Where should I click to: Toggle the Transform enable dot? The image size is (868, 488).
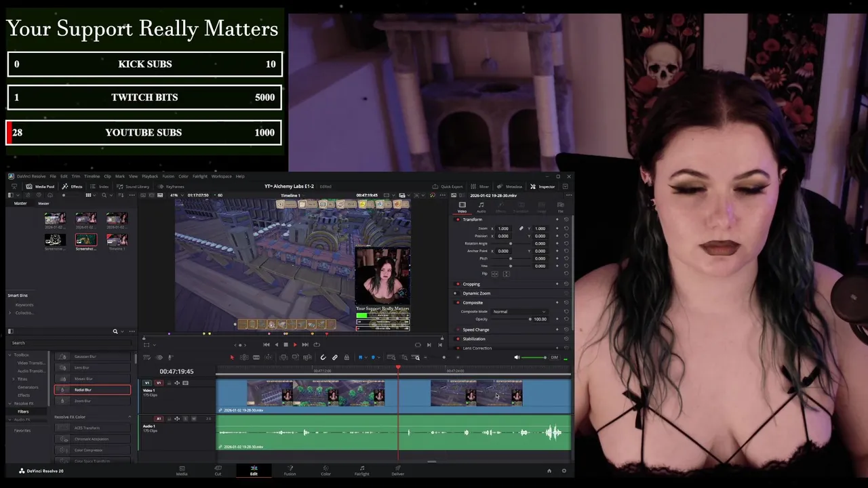point(458,220)
